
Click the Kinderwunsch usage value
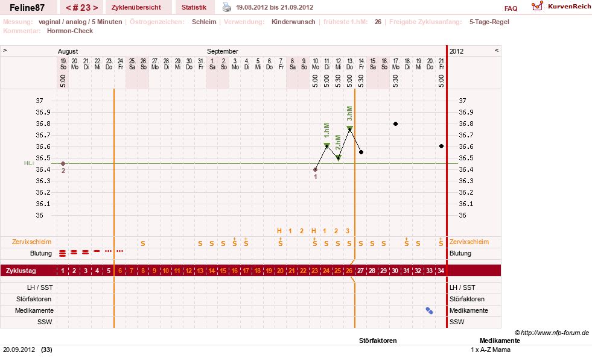293,22
